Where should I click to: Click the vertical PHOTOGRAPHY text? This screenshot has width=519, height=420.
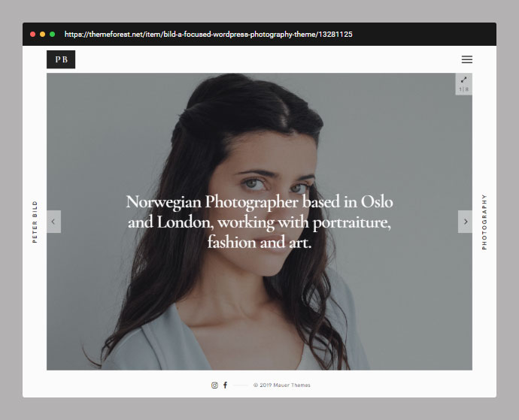coord(484,222)
